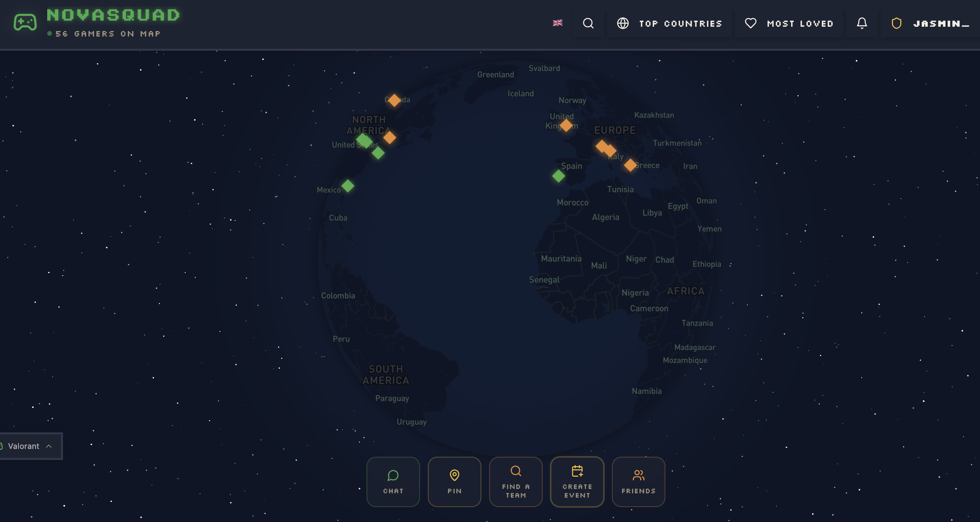Select the Pin tool
This screenshot has width=980, height=522.
(454, 482)
